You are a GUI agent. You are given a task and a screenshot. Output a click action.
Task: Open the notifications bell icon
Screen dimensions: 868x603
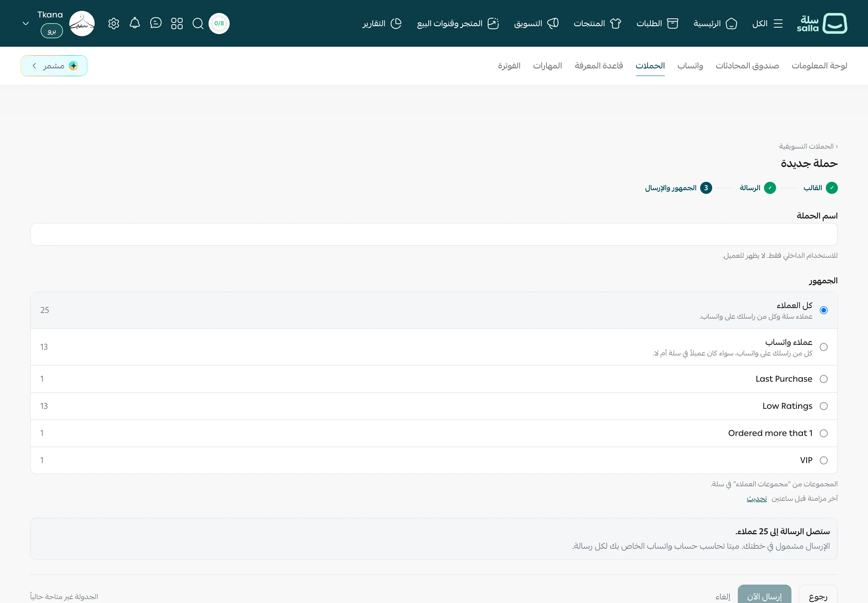pos(135,24)
